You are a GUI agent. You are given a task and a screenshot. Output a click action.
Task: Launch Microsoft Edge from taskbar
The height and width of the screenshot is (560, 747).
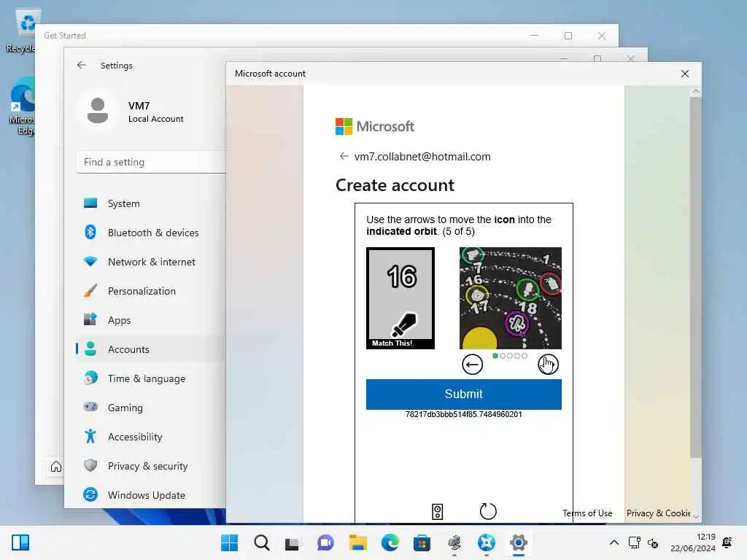point(390,542)
